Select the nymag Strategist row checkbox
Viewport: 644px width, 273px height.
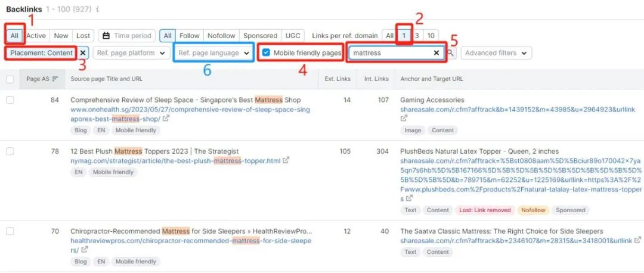pyautogui.click(x=10, y=151)
